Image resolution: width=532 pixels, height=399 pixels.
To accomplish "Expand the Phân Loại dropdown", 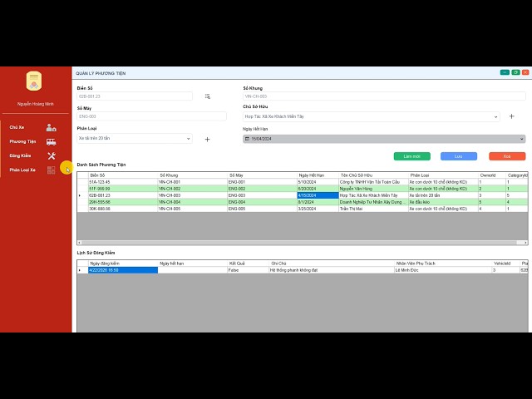I will [189, 139].
